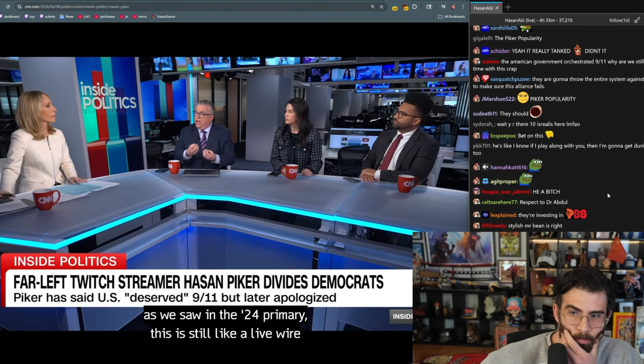The width and height of the screenshot is (644, 364).
Task: Click the emote in ninthlife09's message
Action: (x=525, y=28)
